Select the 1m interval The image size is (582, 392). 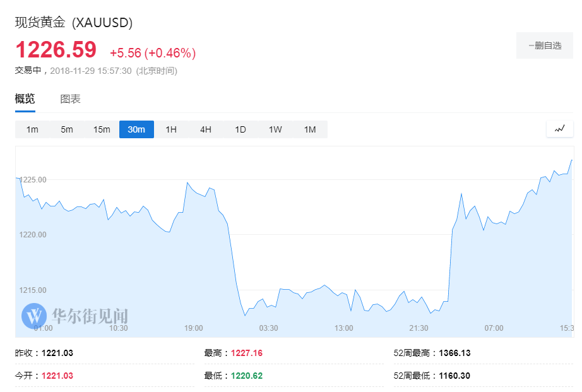point(32,129)
